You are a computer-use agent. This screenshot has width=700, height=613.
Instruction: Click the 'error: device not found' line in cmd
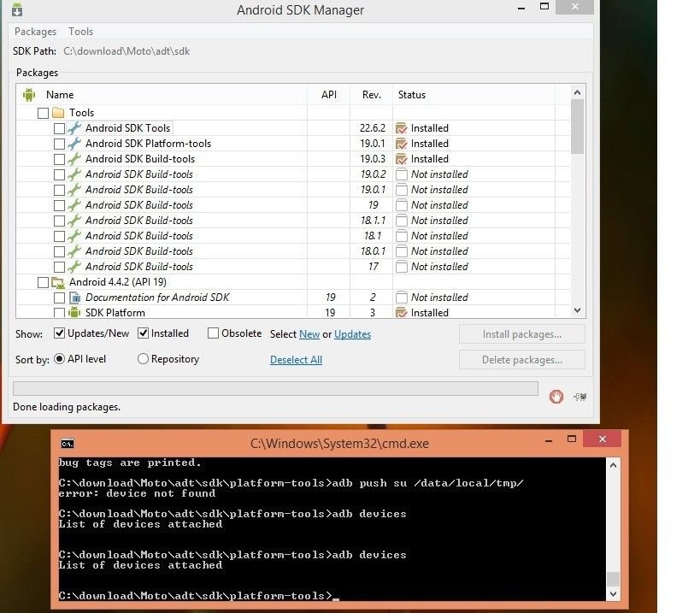137,493
